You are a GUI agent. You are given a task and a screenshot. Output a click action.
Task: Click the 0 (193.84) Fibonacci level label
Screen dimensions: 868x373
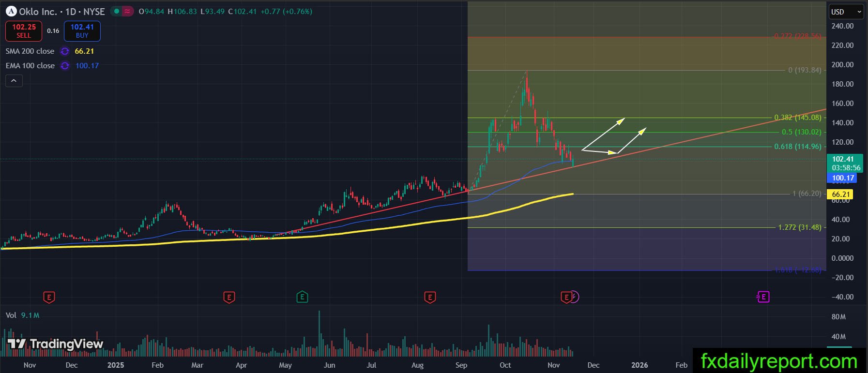805,70
